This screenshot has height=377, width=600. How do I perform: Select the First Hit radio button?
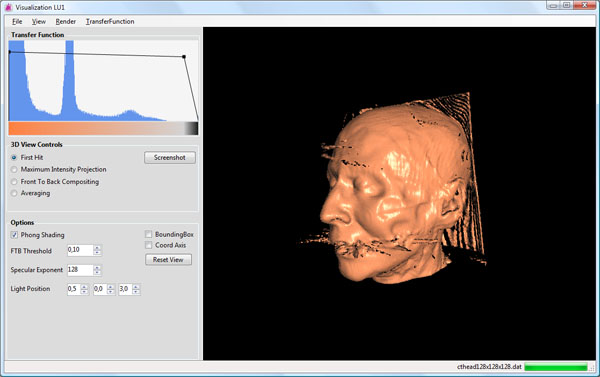(14, 158)
